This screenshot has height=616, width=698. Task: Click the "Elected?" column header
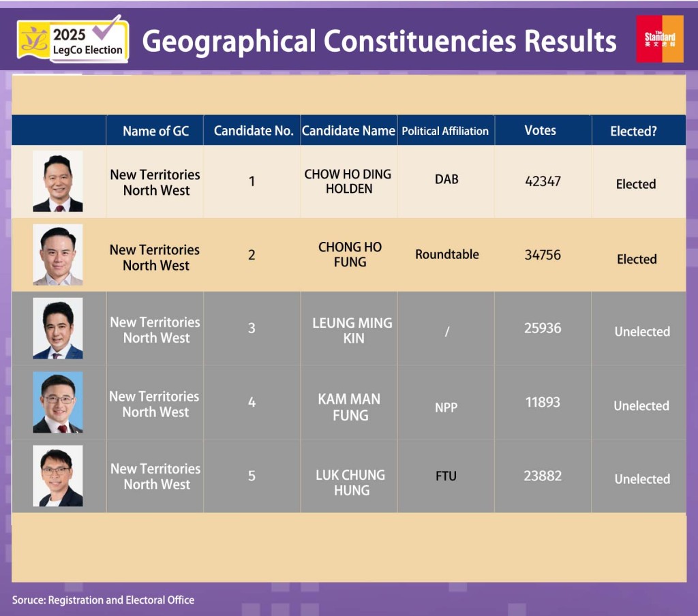(633, 132)
